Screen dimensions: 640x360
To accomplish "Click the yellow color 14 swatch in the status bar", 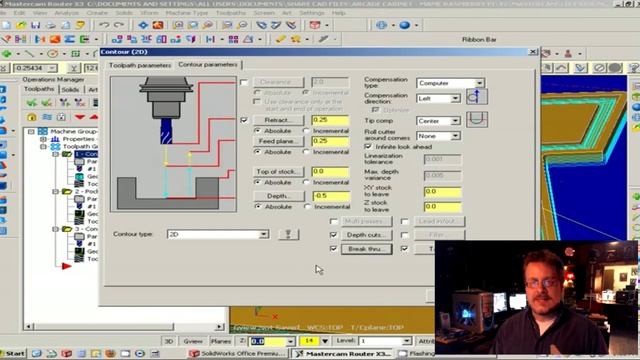I will pyautogui.click(x=309, y=341).
